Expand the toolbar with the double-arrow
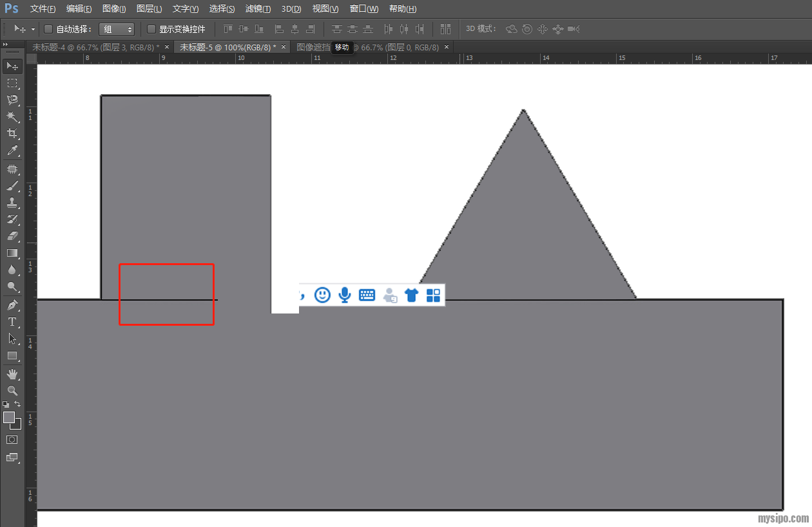Image resolution: width=812 pixels, height=527 pixels. tap(6, 44)
